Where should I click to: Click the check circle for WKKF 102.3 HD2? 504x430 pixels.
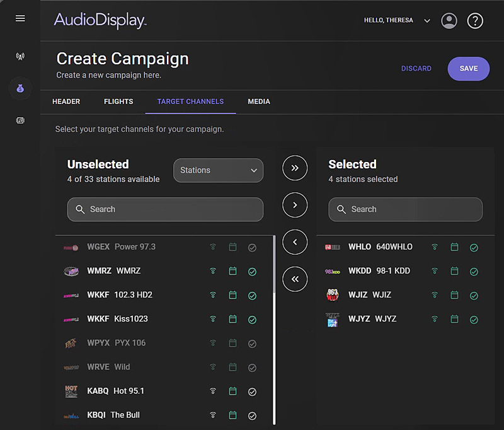pyautogui.click(x=253, y=296)
